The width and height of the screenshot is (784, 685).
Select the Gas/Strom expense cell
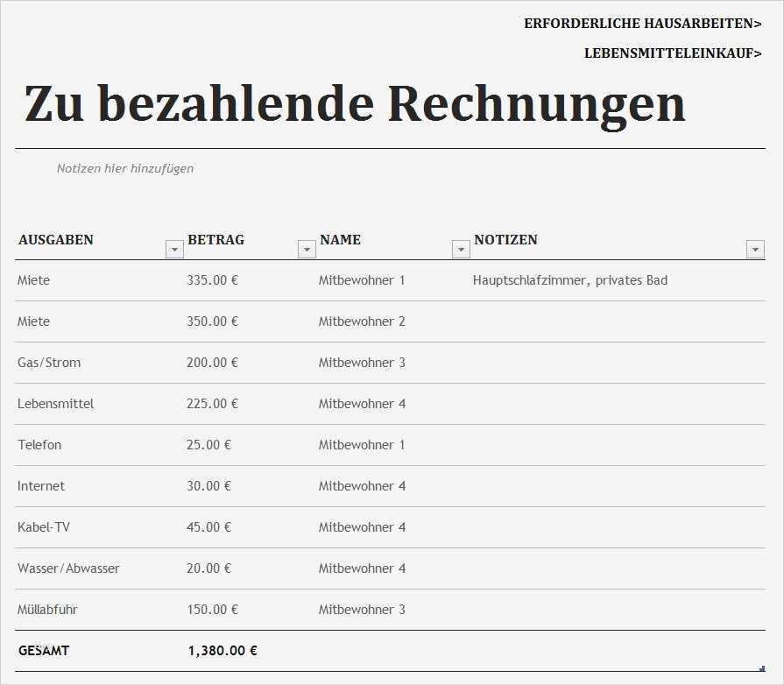[x=49, y=363]
